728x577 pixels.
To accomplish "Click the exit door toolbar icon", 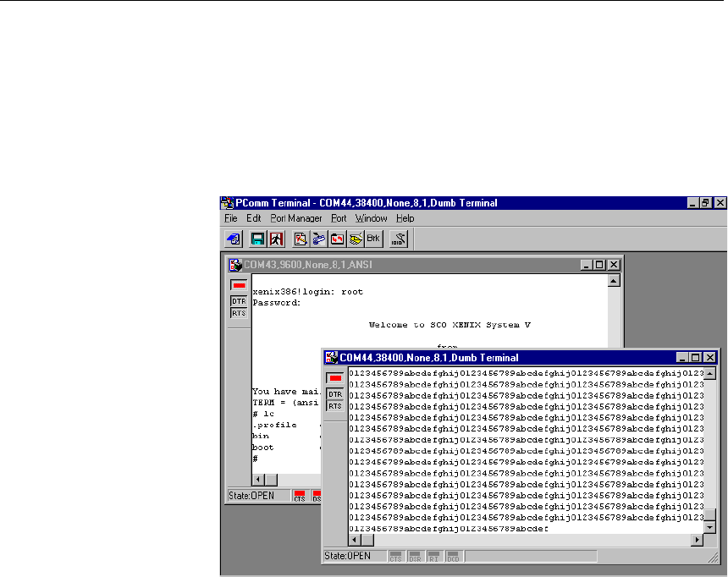I will (x=276, y=239).
